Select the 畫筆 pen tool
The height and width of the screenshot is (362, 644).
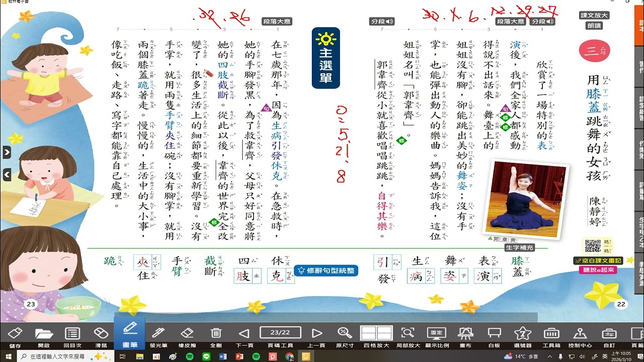click(130, 333)
